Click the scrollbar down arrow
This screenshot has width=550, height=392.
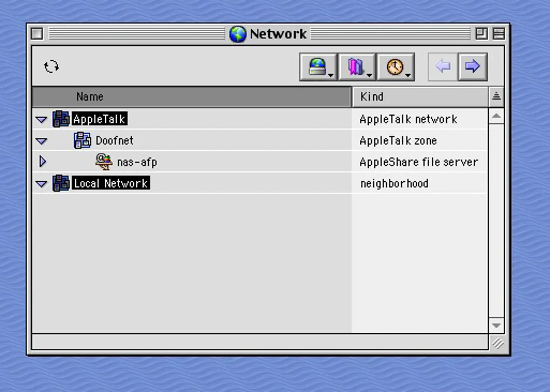click(x=496, y=325)
